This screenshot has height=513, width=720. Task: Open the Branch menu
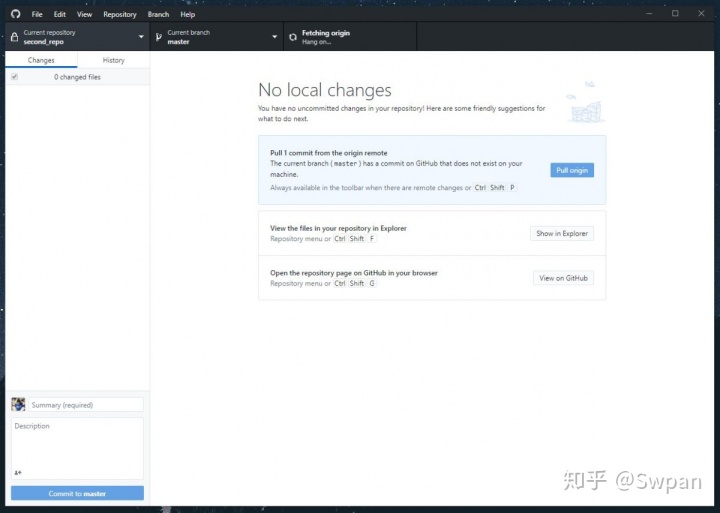158,14
